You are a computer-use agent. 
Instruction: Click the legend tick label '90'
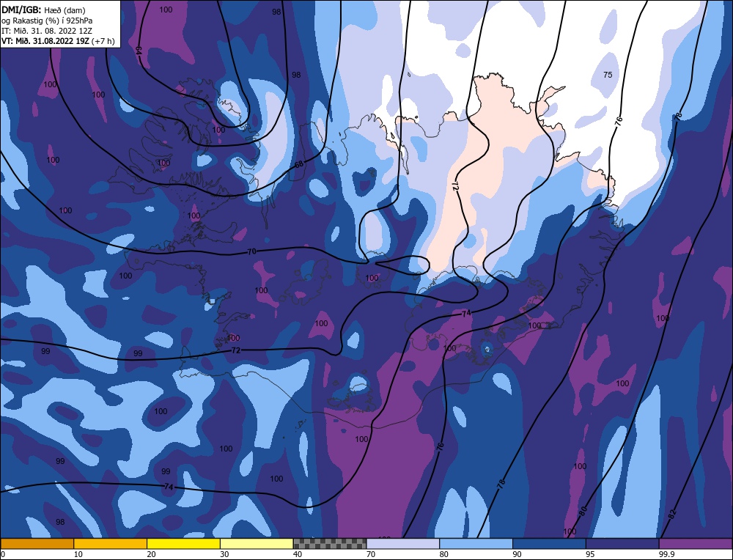coord(517,554)
